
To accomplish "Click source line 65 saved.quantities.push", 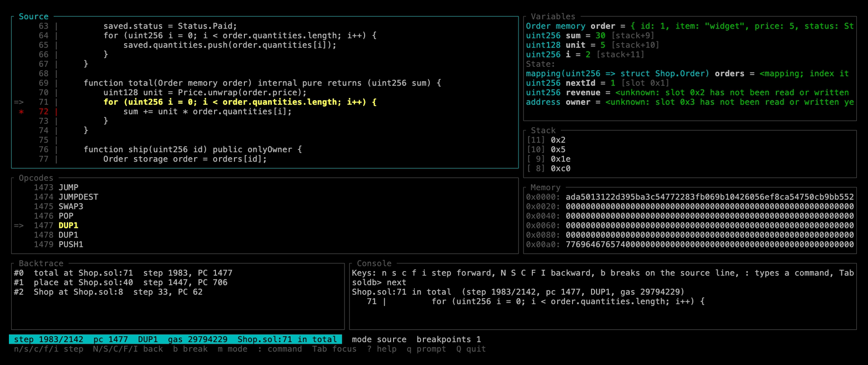I will (x=230, y=45).
